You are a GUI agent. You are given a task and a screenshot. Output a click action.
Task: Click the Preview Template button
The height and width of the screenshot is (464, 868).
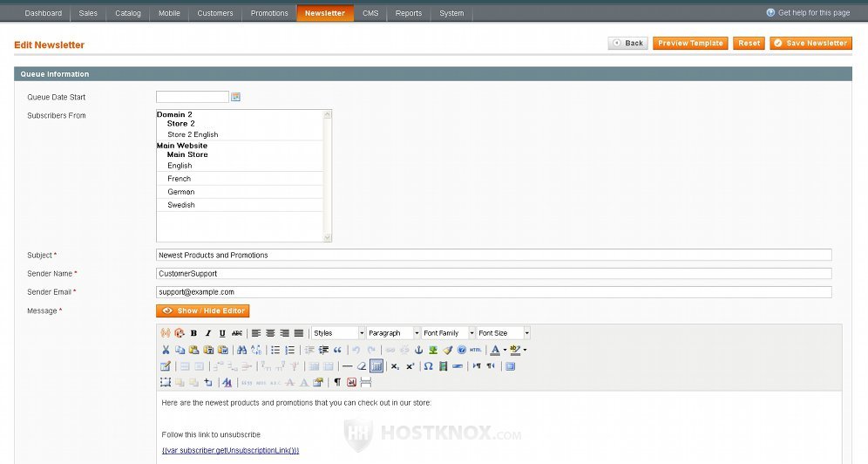(690, 44)
